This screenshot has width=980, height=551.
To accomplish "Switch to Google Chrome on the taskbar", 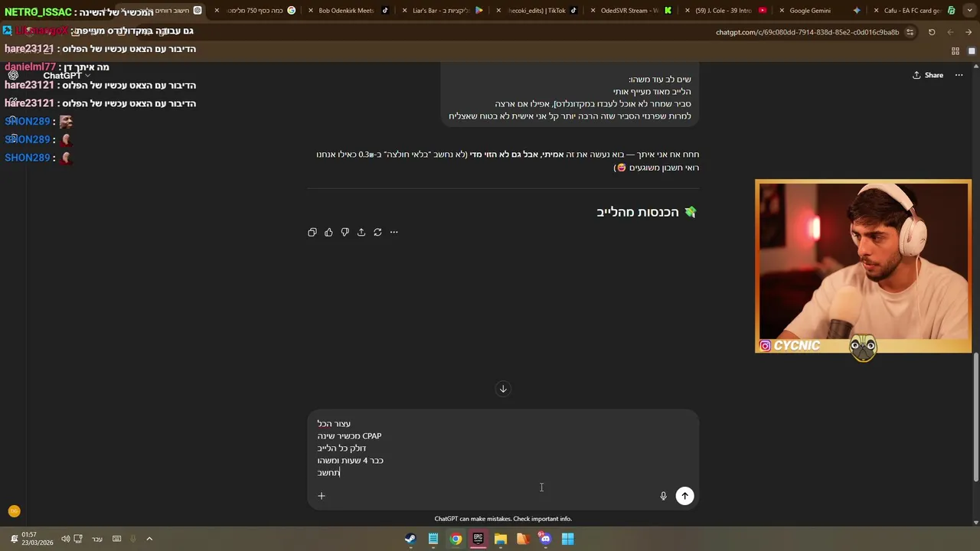I will (456, 539).
